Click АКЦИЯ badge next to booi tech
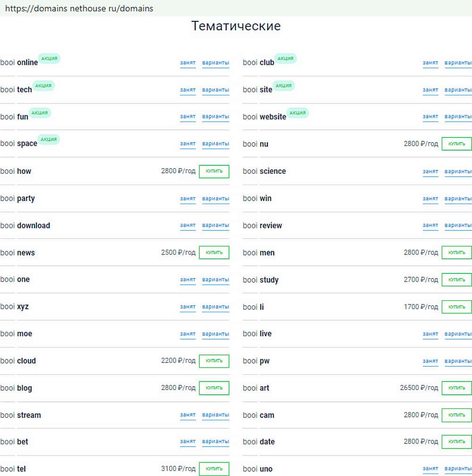This screenshot has height=476, width=472. [x=43, y=85]
